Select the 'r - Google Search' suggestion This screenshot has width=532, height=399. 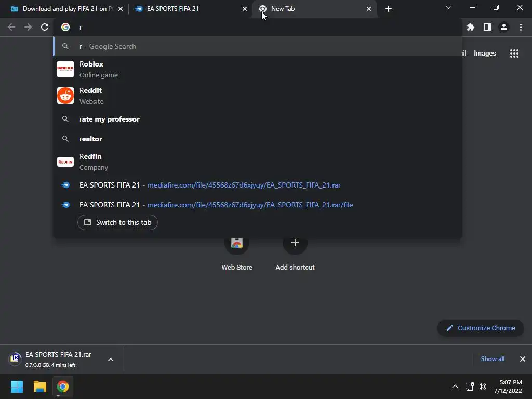pos(258,46)
